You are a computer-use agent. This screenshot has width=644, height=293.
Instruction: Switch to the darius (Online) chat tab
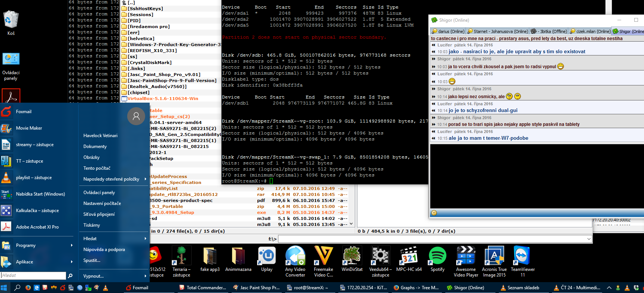(x=448, y=31)
